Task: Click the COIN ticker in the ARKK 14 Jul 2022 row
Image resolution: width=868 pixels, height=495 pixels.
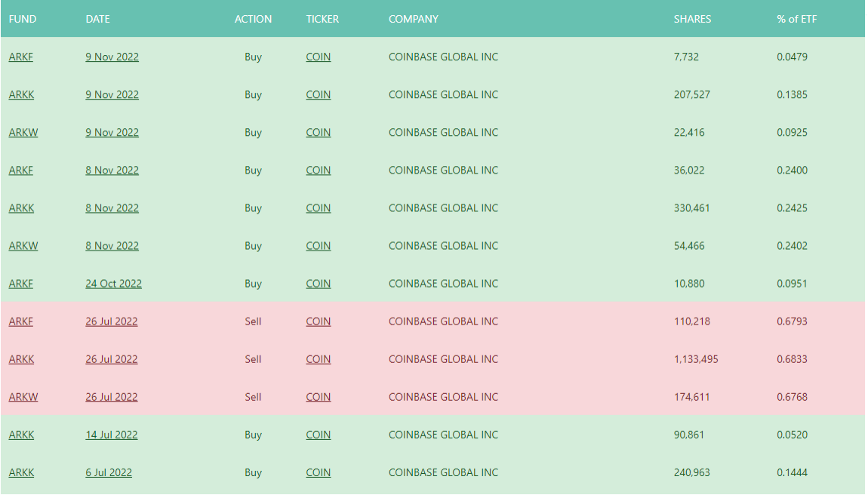Action: pos(318,435)
